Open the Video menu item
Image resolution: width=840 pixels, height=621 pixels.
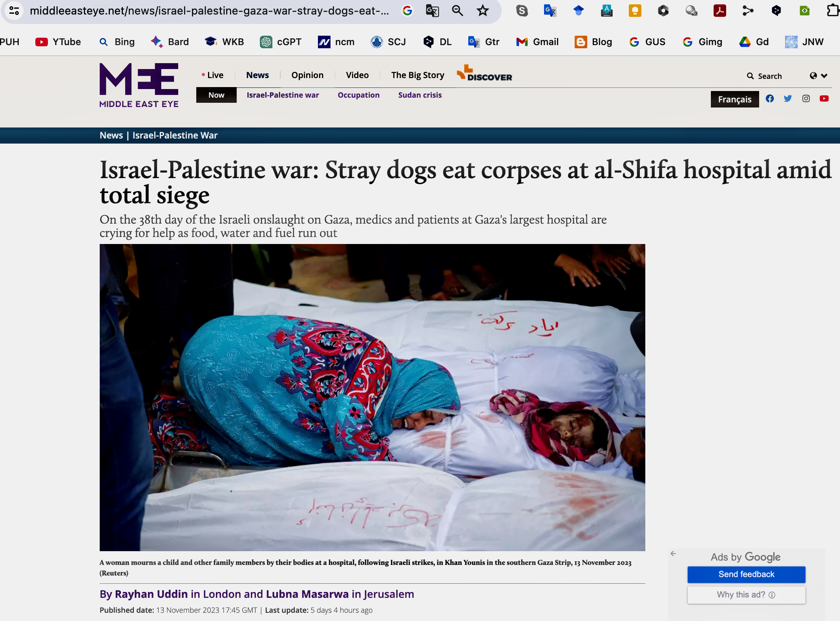coord(357,75)
